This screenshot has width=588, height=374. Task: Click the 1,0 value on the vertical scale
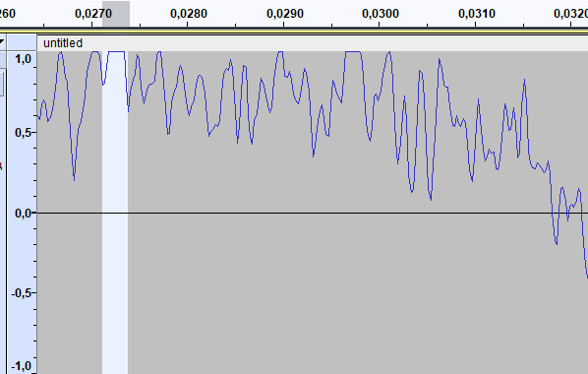23,59
